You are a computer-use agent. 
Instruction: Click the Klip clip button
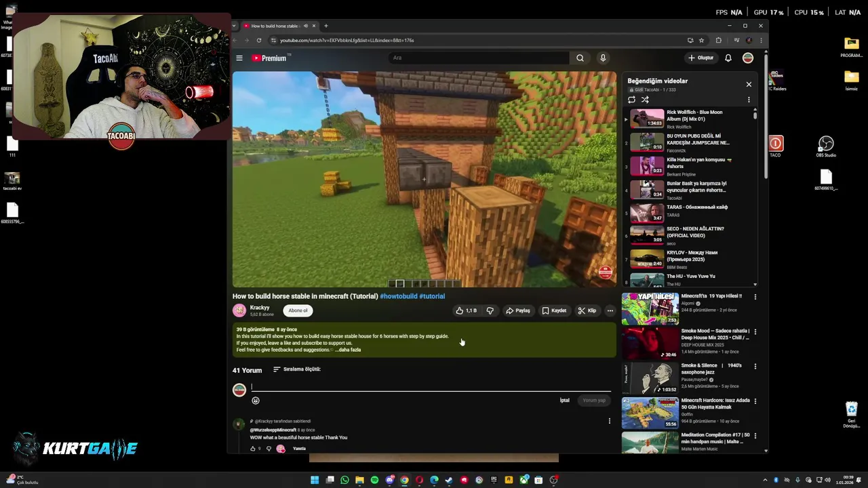point(587,311)
